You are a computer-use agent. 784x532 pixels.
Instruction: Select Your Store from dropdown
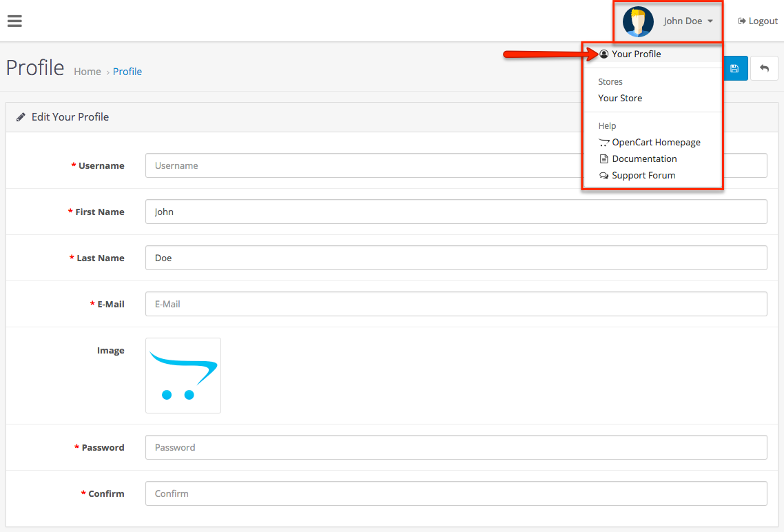point(620,98)
